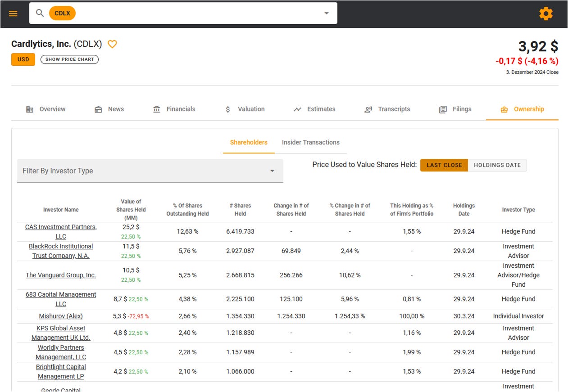Open the Overview tab
Image resolution: width=568 pixels, height=392 pixels.
(x=45, y=109)
